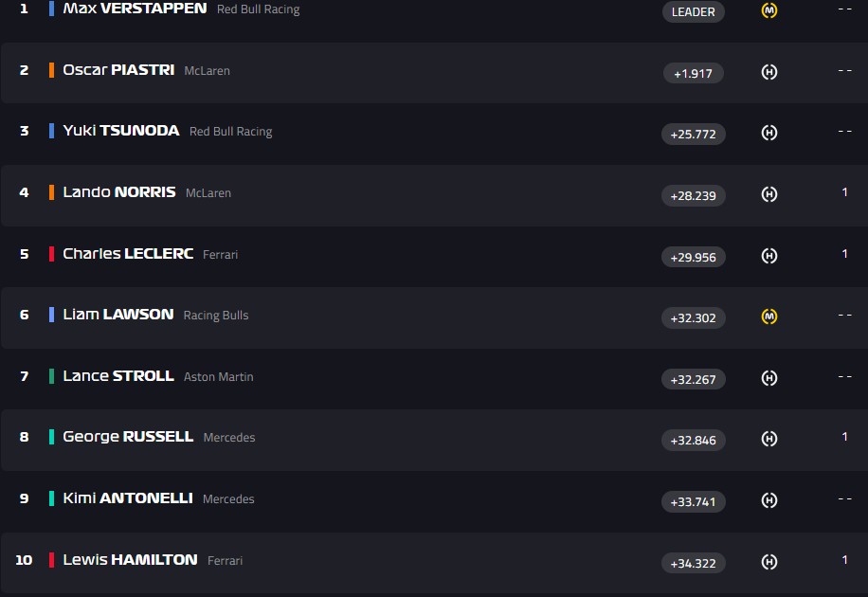The image size is (868, 597).
Task: Click the +1.917 gap badge
Action: pyautogui.click(x=694, y=73)
